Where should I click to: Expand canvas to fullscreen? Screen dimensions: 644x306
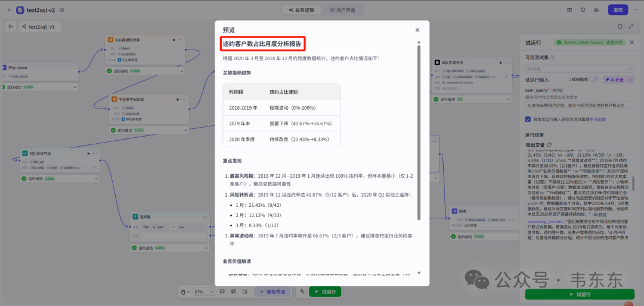point(631,27)
